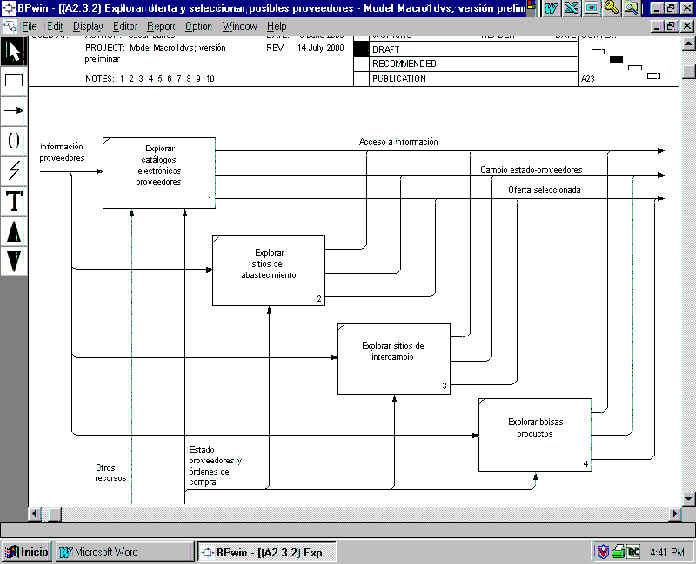Image resolution: width=696 pixels, height=564 pixels.
Task: Click the Estado proveedores y órdenes de compra label
Action: click(216, 466)
